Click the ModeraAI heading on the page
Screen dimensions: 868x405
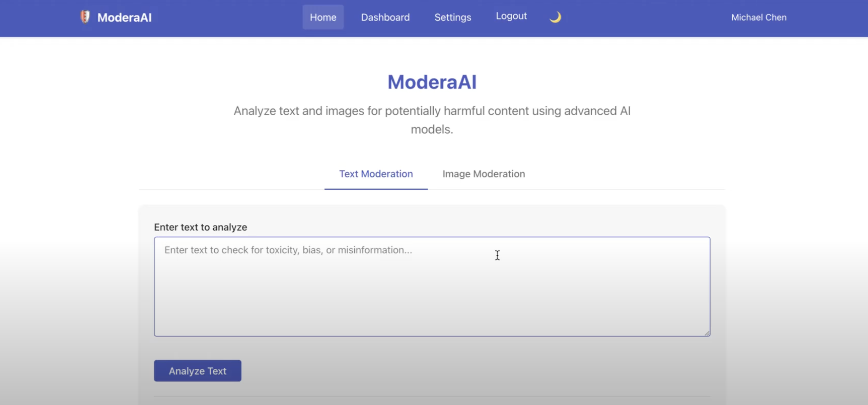pos(432,81)
